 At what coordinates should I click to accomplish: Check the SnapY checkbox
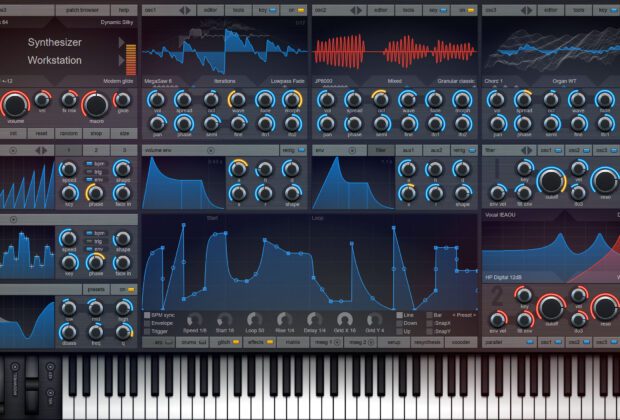click(429, 331)
